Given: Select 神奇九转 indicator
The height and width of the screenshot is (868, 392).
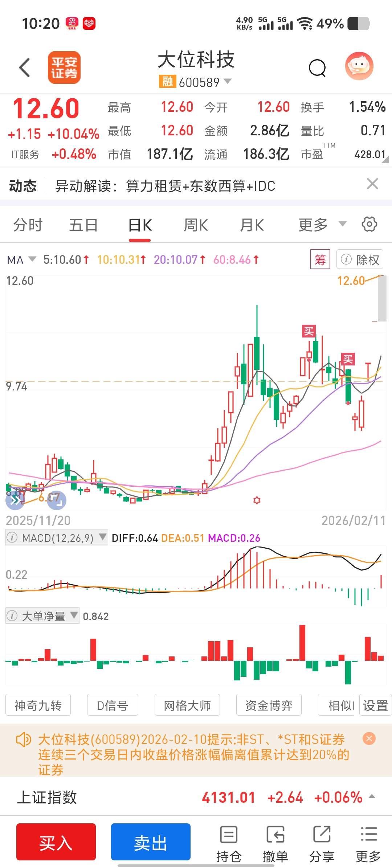Looking at the screenshot, I should pyautogui.click(x=38, y=705).
